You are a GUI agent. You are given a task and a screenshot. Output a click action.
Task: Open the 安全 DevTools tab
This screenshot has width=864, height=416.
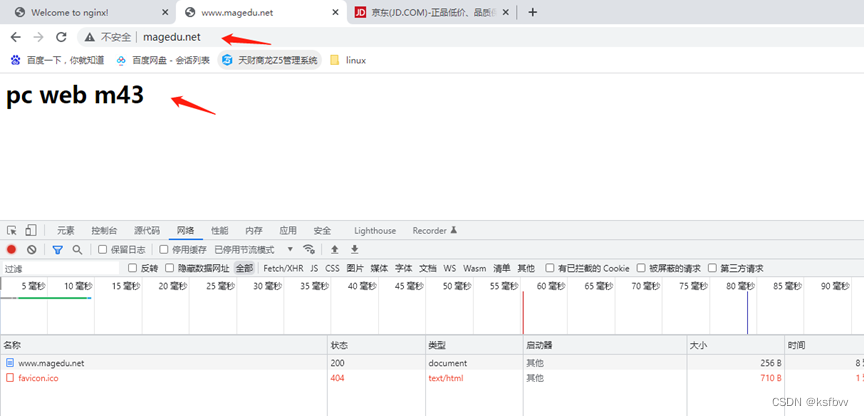[322, 231]
